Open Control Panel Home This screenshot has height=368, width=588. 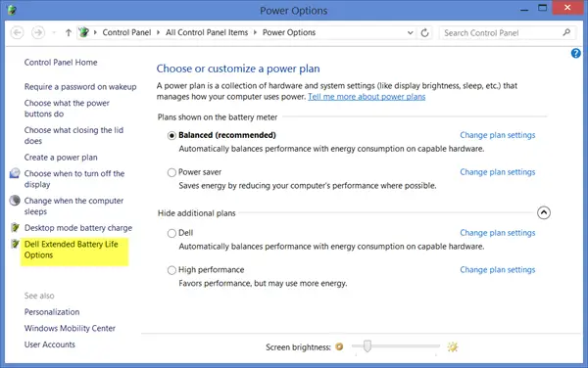pos(61,63)
